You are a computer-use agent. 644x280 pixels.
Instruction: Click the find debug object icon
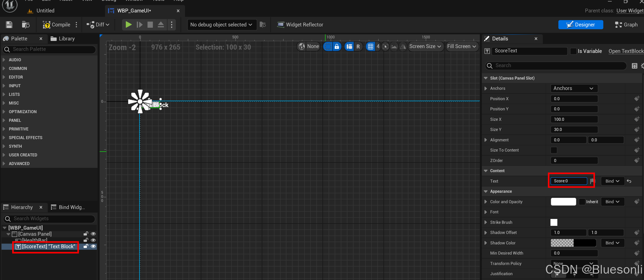(x=263, y=25)
